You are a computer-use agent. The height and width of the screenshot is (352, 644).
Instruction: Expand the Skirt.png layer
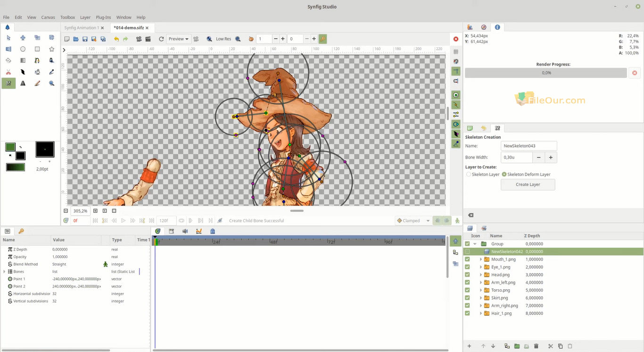pos(481,298)
